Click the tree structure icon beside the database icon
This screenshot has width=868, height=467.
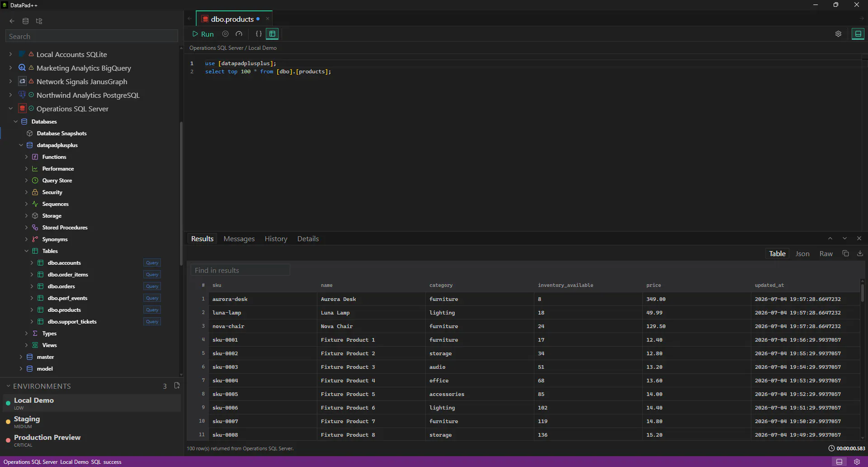click(39, 21)
